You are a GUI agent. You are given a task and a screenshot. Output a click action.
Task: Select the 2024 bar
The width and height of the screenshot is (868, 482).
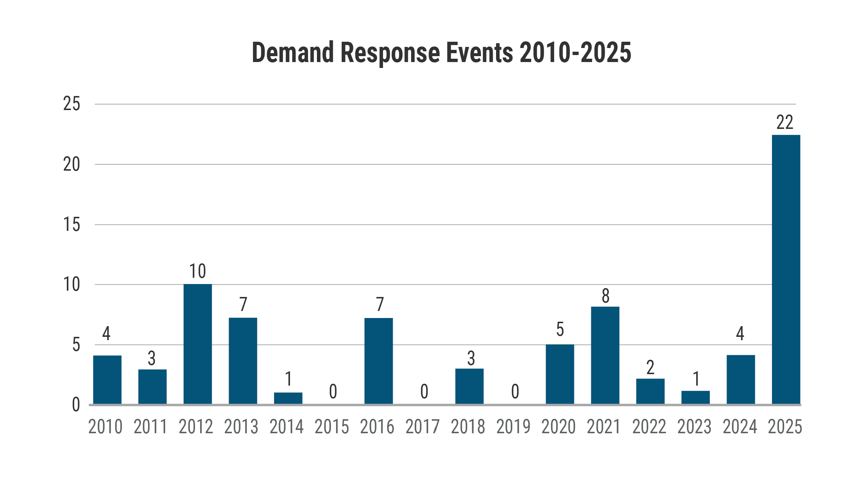click(x=741, y=380)
